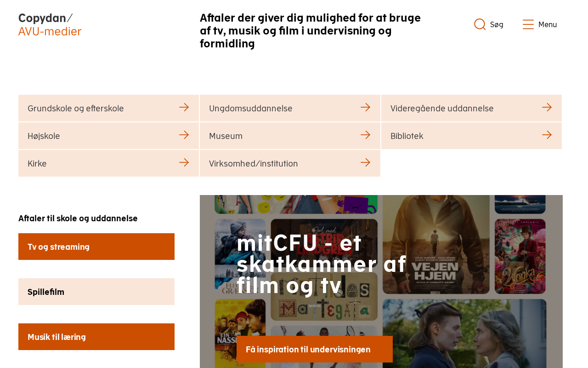This screenshot has height=368, width=588.
Task: Click Få inspiration til undervisningen button
Action: click(315, 349)
